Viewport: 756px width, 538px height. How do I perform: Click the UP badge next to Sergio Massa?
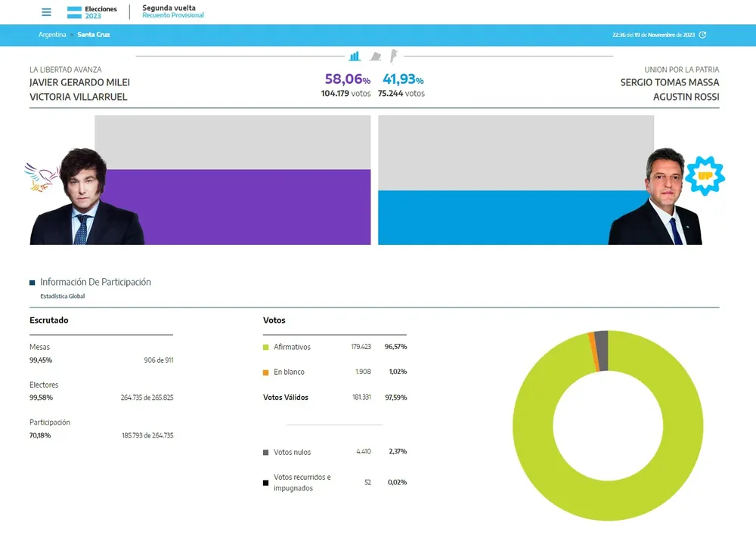pos(706,176)
